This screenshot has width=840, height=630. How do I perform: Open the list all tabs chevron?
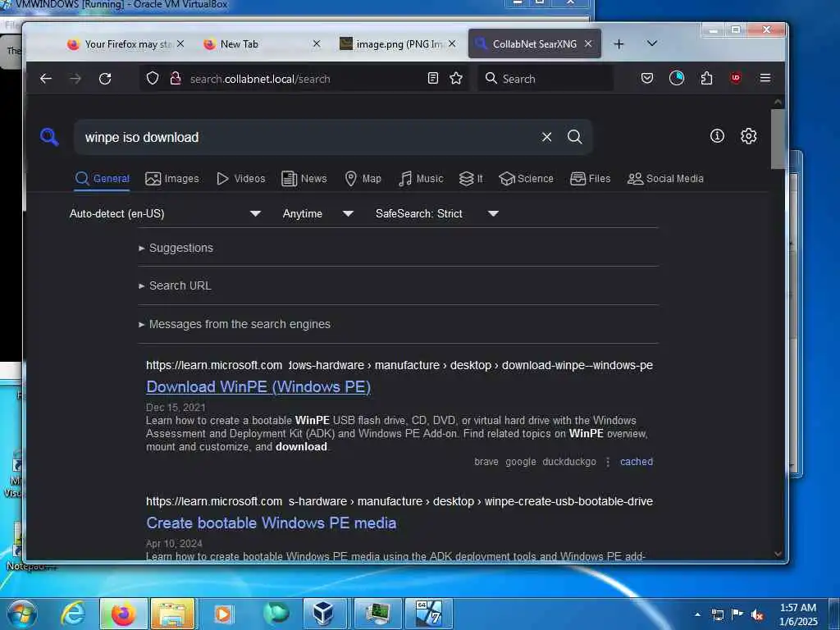pos(652,43)
